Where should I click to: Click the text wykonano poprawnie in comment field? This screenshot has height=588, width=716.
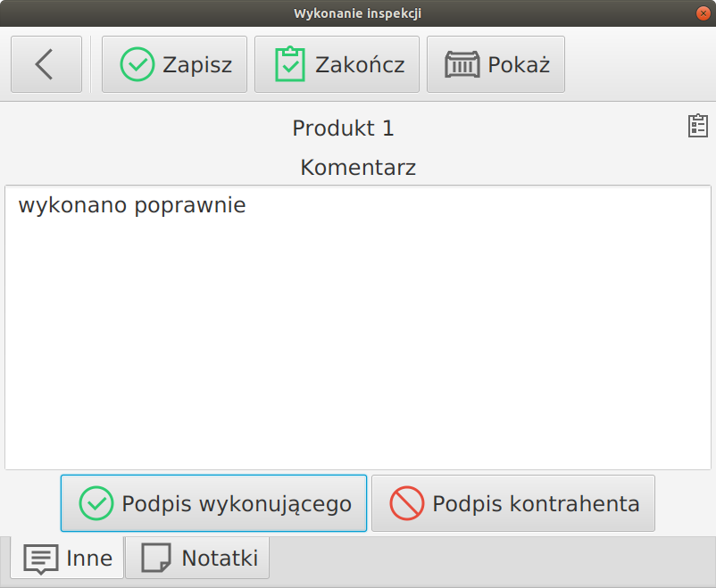[x=130, y=205]
